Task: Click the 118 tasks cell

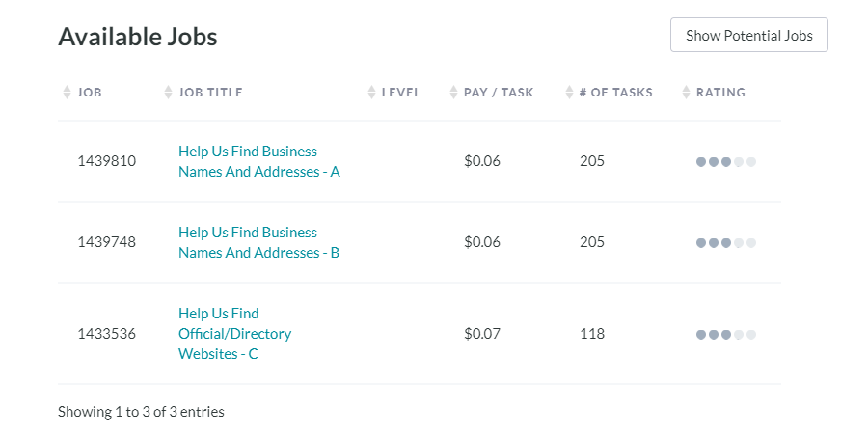Action: (x=592, y=334)
